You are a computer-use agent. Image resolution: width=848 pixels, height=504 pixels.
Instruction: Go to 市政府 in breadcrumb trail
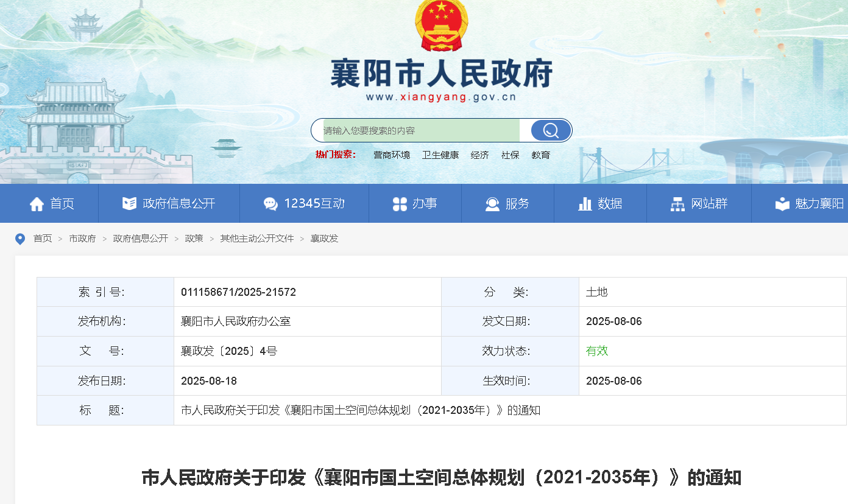pyautogui.click(x=82, y=239)
